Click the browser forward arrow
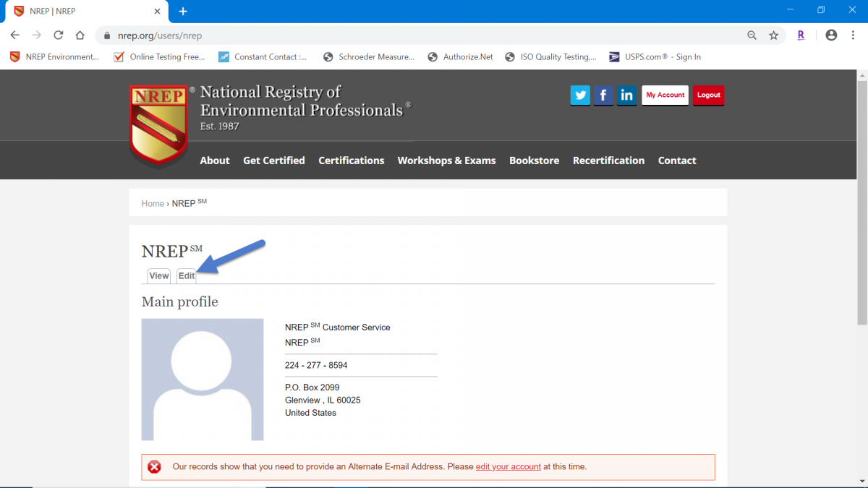868x488 pixels. pos(37,35)
